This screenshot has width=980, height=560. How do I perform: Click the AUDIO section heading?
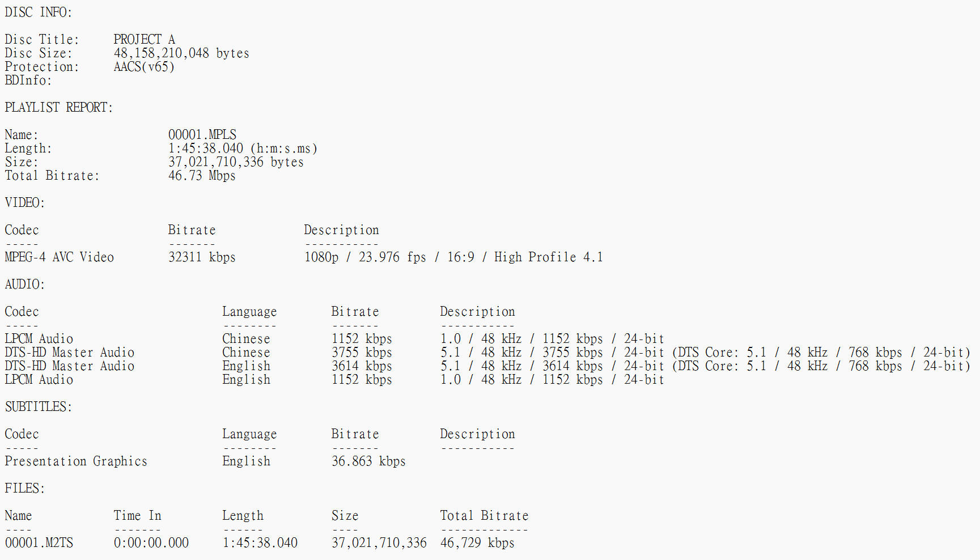(x=24, y=284)
